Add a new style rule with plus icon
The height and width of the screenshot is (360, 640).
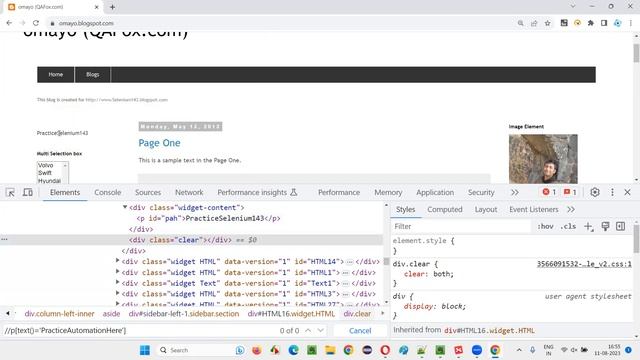(x=588, y=226)
